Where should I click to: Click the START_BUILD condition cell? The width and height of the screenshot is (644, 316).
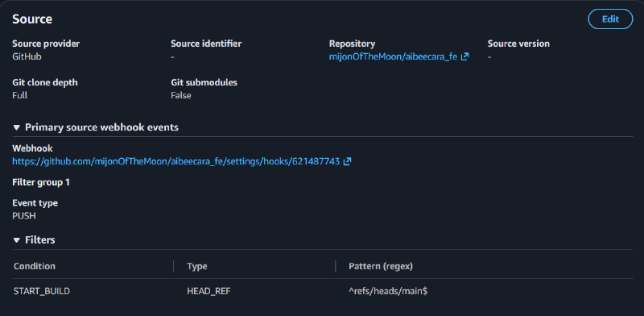(x=42, y=291)
